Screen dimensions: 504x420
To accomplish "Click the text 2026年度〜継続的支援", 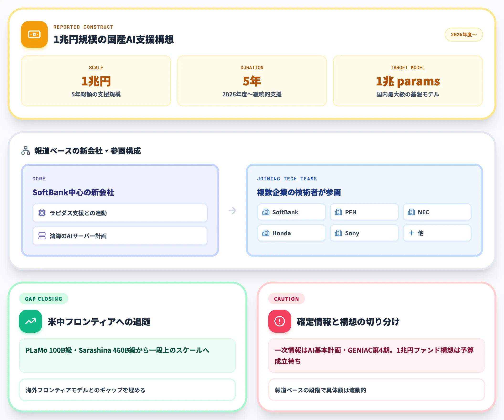I will tap(252, 94).
